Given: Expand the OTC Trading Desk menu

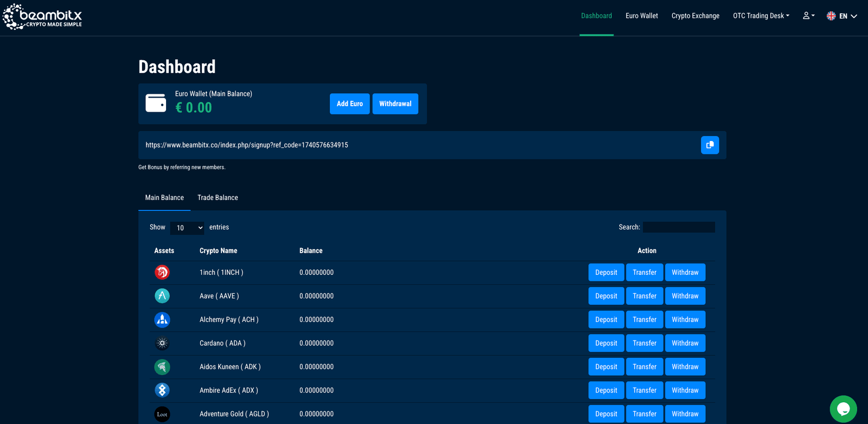Looking at the screenshot, I should click(761, 16).
